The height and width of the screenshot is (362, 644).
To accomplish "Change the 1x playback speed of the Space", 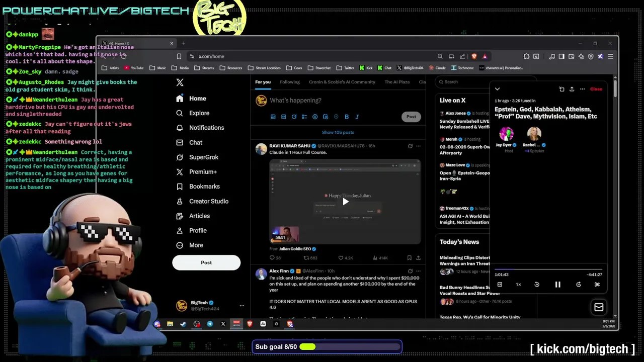I will click(518, 285).
